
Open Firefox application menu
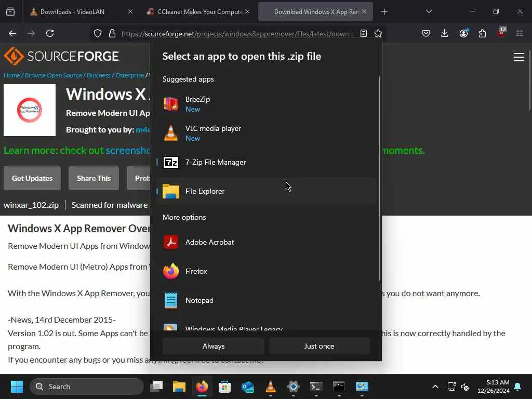(520, 33)
